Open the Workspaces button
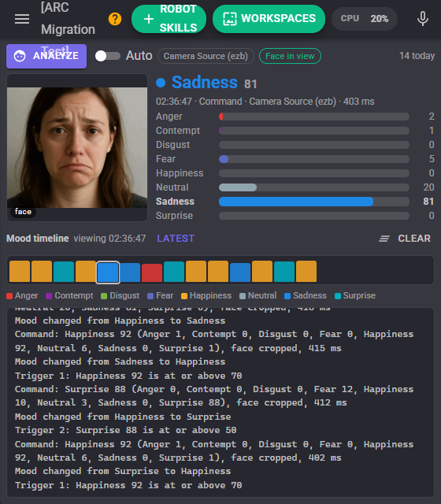This screenshot has height=504, width=441. coord(269,19)
